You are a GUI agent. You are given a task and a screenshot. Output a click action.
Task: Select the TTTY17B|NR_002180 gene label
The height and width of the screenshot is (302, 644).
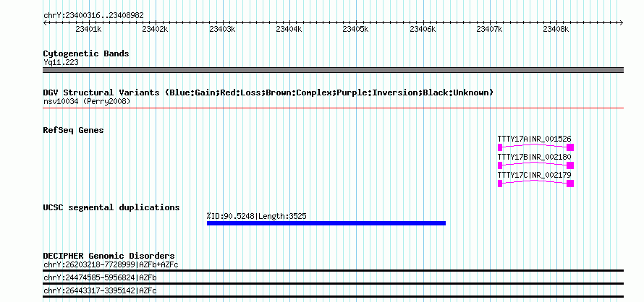coord(534,157)
